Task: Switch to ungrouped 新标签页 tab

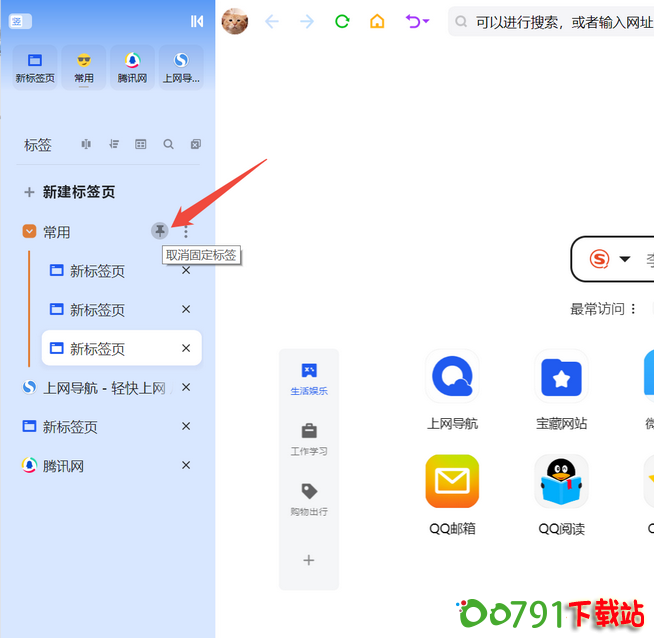Action: 60,427
